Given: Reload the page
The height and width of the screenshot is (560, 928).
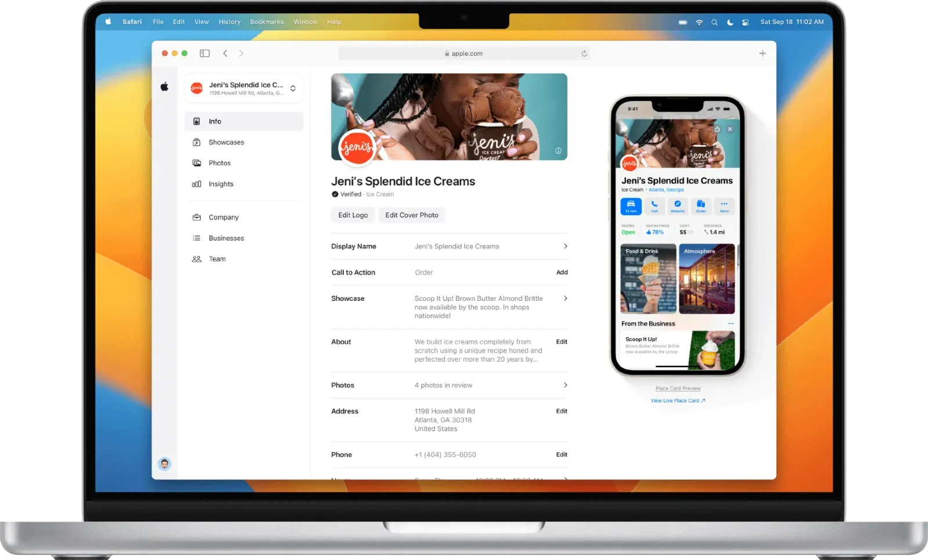Looking at the screenshot, I should (584, 53).
